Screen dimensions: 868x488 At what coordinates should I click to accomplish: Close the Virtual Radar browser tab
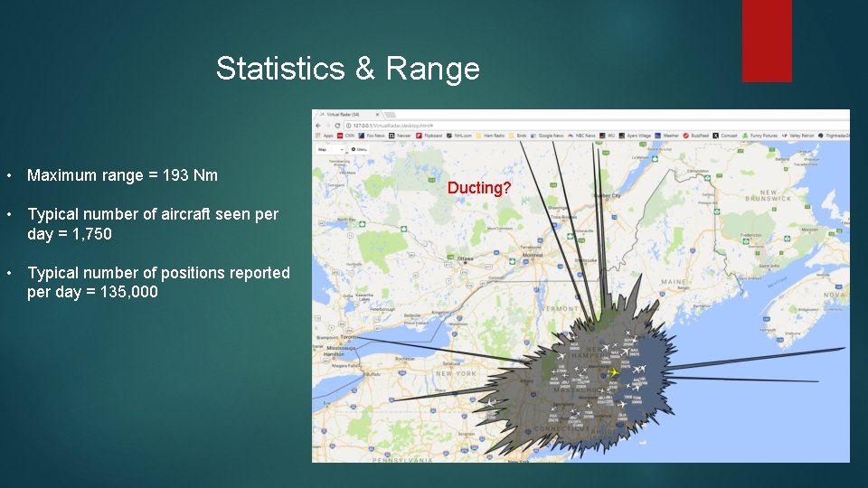pos(378,115)
